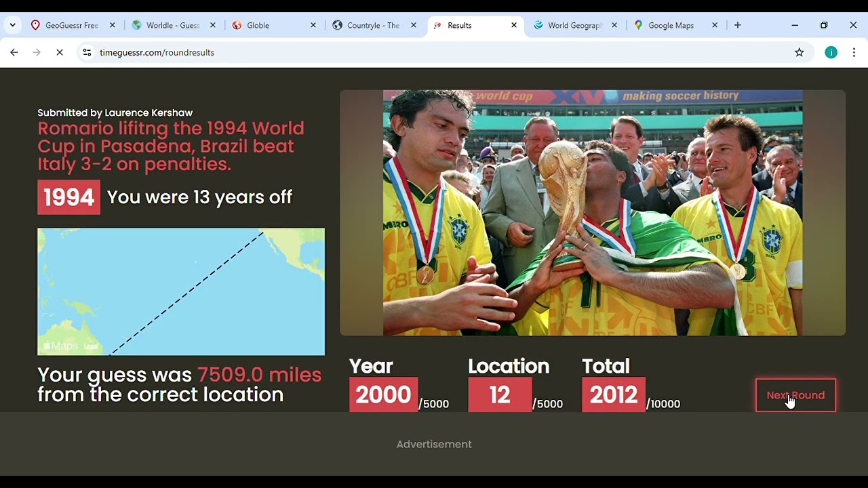Click the Google Maps tab pin favicon
This screenshot has height=488, width=868.
638,25
